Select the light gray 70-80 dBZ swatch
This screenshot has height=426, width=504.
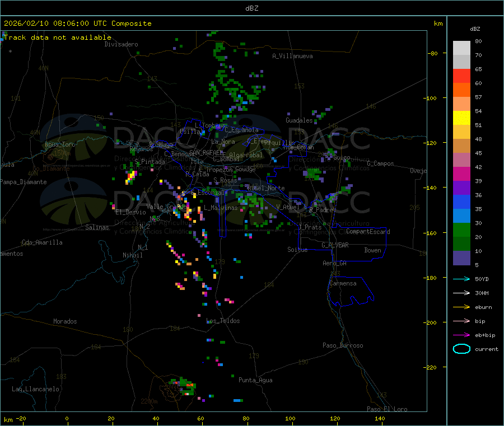click(x=461, y=48)
